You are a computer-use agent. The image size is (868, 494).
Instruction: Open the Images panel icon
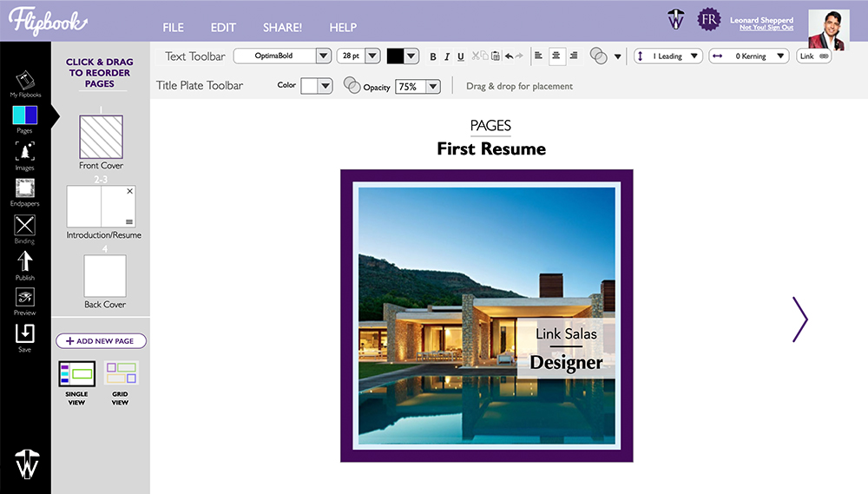pos(25,151)
